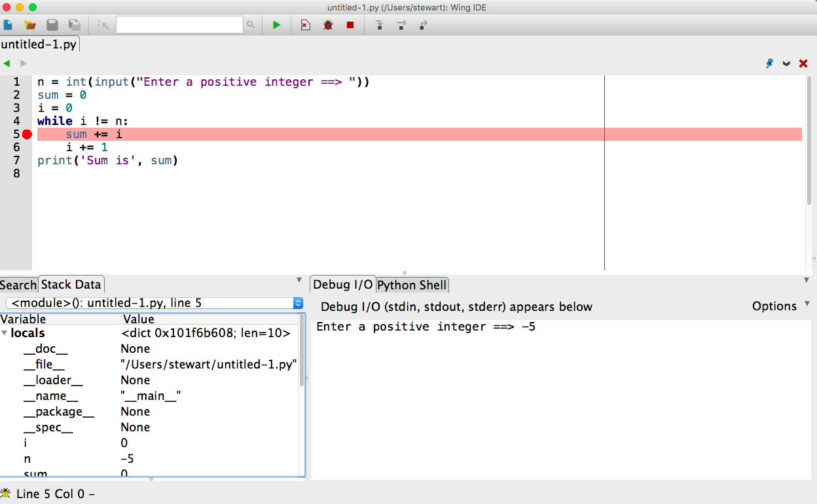Collapse the locals variable tree

(5, 333)
